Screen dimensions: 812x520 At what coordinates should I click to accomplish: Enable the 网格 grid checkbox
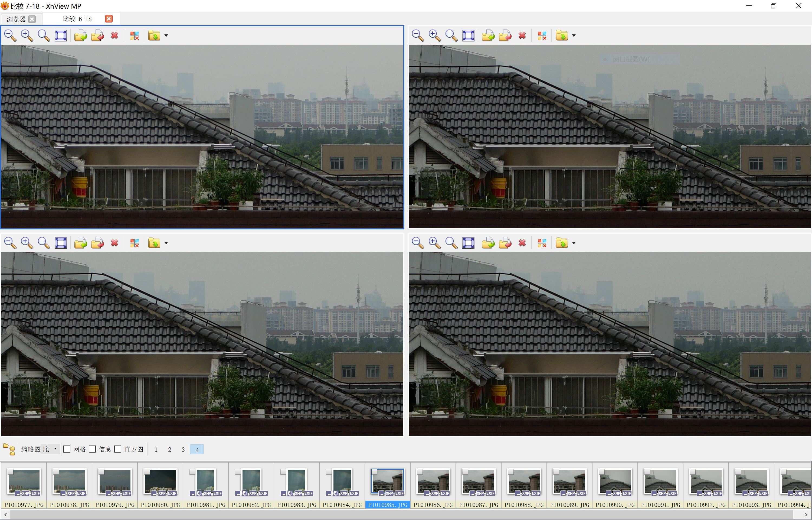(67, 449)
